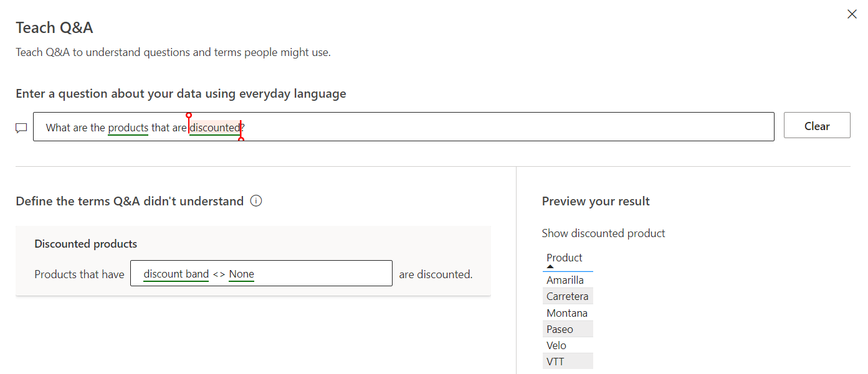Click the underlined term discount band

click(176, 274)
